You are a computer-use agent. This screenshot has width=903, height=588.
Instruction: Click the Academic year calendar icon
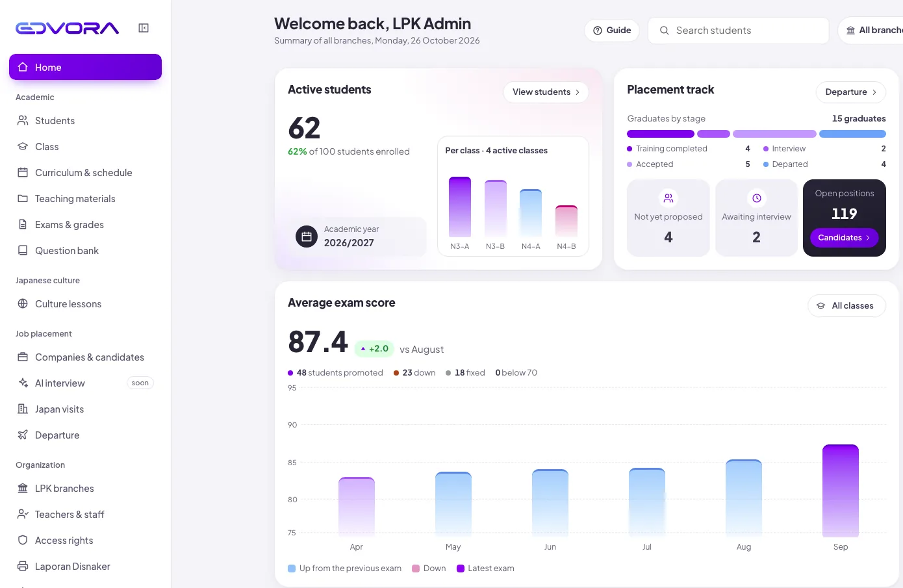307,236
